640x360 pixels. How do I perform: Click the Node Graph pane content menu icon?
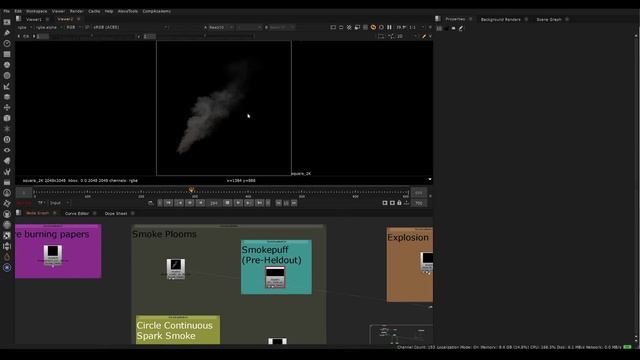pos(19,213)
